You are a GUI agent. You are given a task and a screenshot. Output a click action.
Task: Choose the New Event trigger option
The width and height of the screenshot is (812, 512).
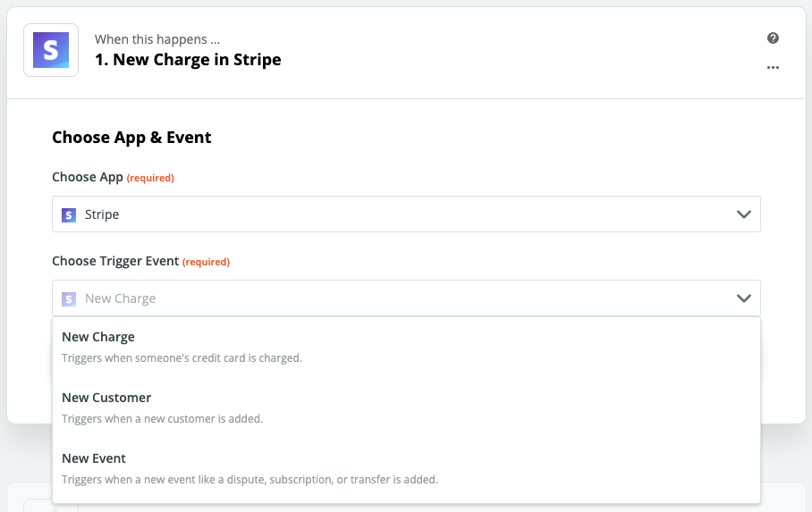click(94, 458)
